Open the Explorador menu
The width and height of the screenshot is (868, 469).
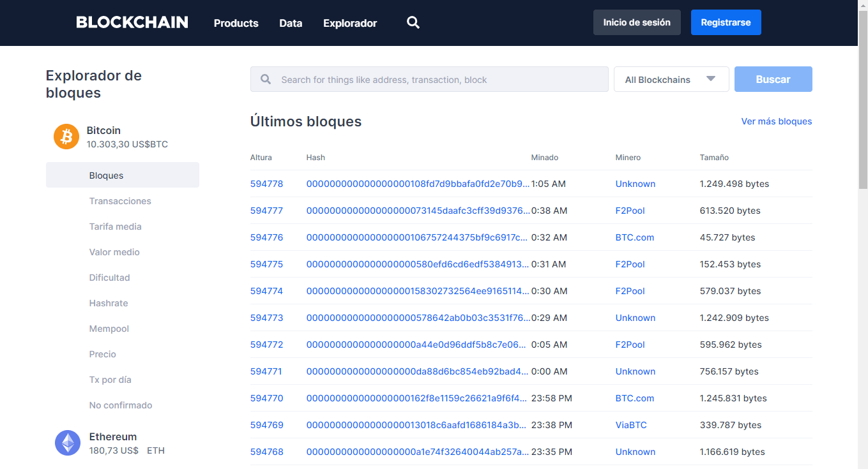(350, 23)
